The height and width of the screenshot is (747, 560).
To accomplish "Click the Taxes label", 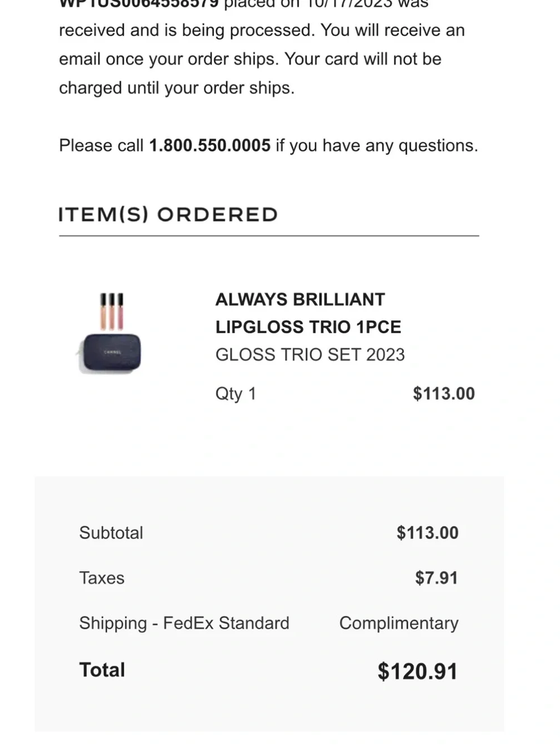I will tap(102, 578).
